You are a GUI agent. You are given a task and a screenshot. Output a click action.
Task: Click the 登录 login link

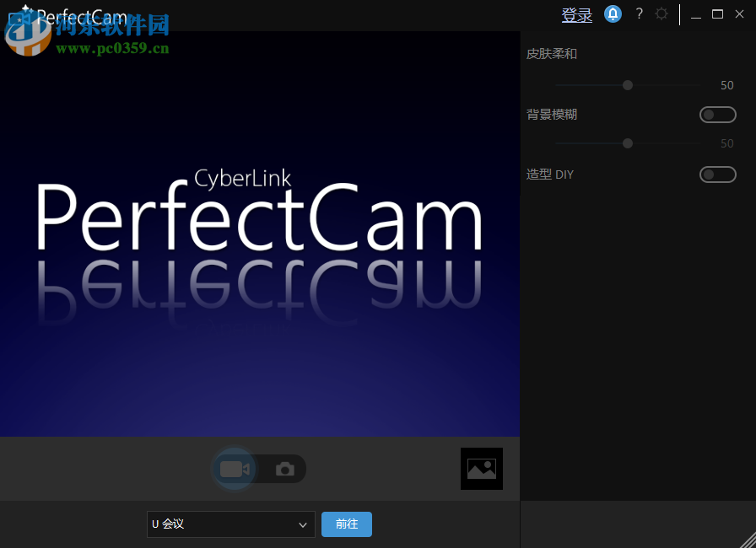tap(576, 13)
